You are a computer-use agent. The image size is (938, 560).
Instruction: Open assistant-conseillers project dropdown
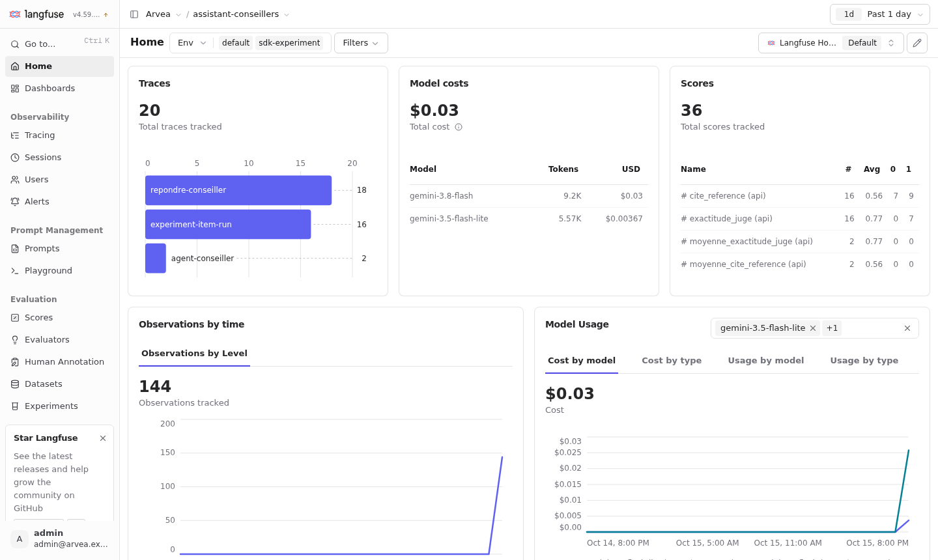click(x=241, y=14)
